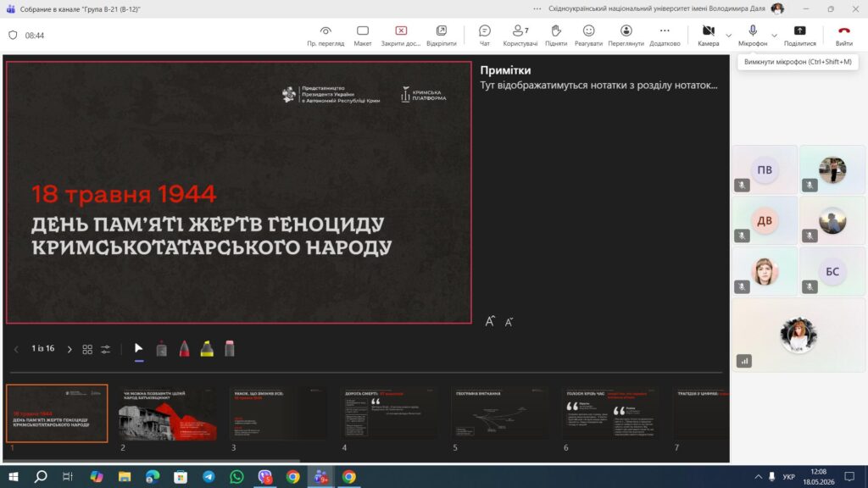This screenshot has height=488, width=868.
Task: Open the profile avatar in title bar
Action: [x=777, y=8]
